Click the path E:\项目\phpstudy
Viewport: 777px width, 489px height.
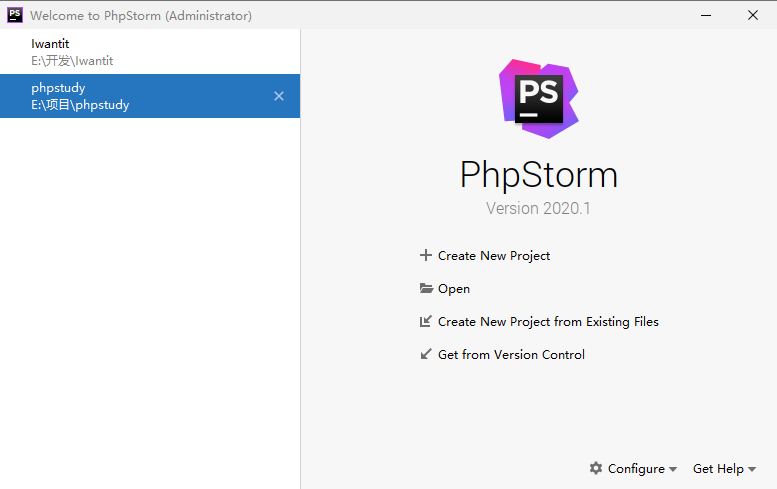(80, 105)
